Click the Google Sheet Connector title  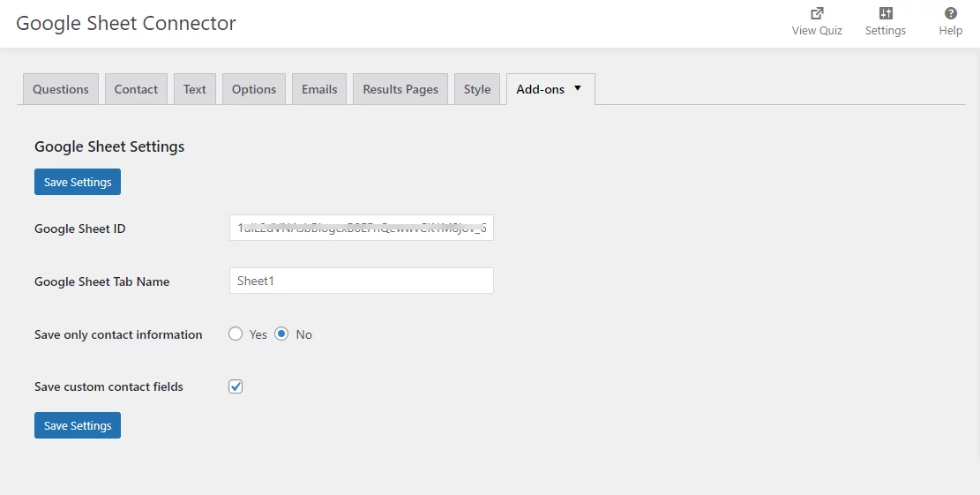pyautogui.click(x=125, y=23)
